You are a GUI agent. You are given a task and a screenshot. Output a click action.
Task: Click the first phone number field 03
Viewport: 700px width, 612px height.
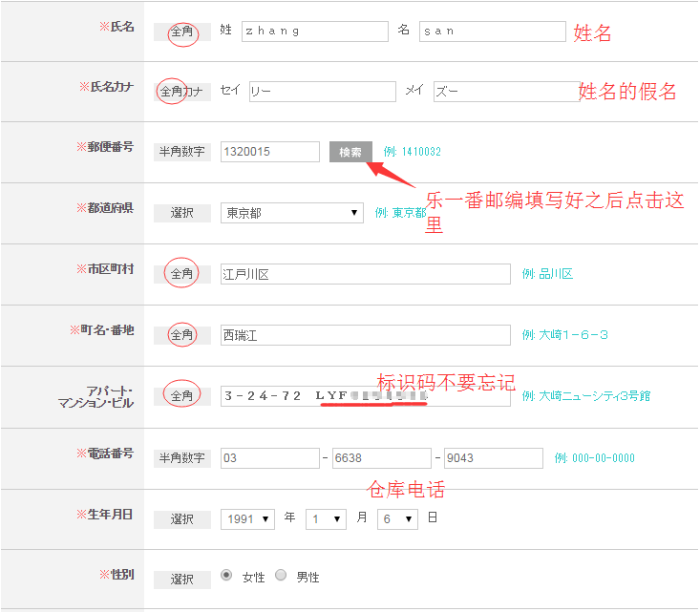pos(269,458)
